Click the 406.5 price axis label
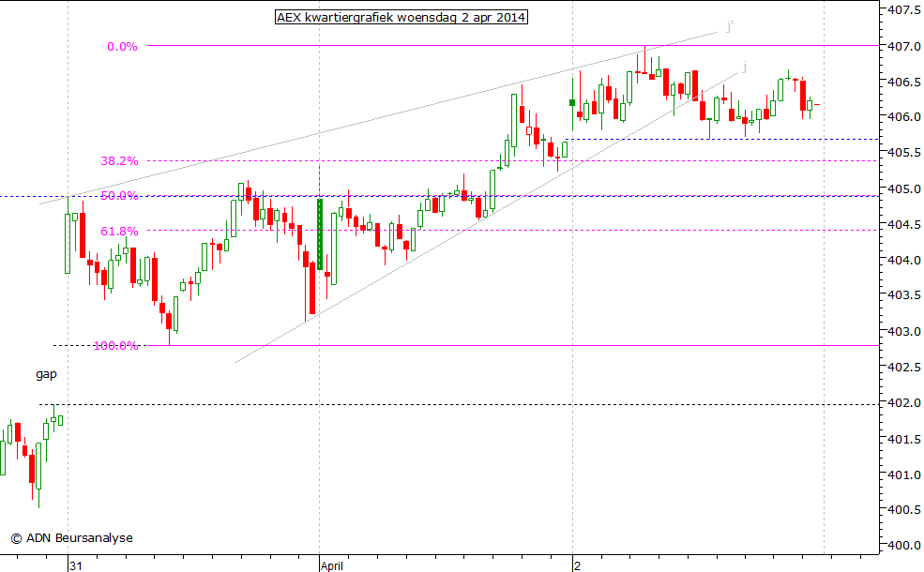The width and height of the screenshot is (924, 572). coord(904,82)
